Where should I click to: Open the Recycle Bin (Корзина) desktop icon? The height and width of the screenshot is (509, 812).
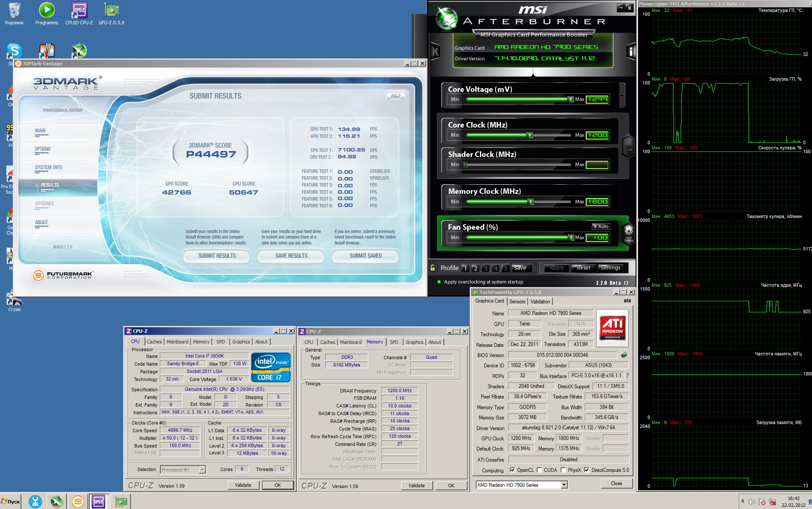(14, 13)
